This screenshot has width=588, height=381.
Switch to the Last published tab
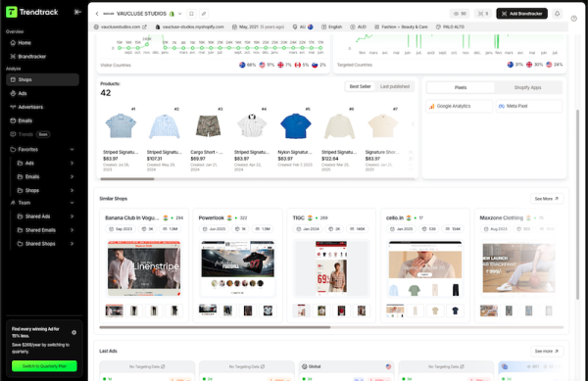[x=395, y=86]
